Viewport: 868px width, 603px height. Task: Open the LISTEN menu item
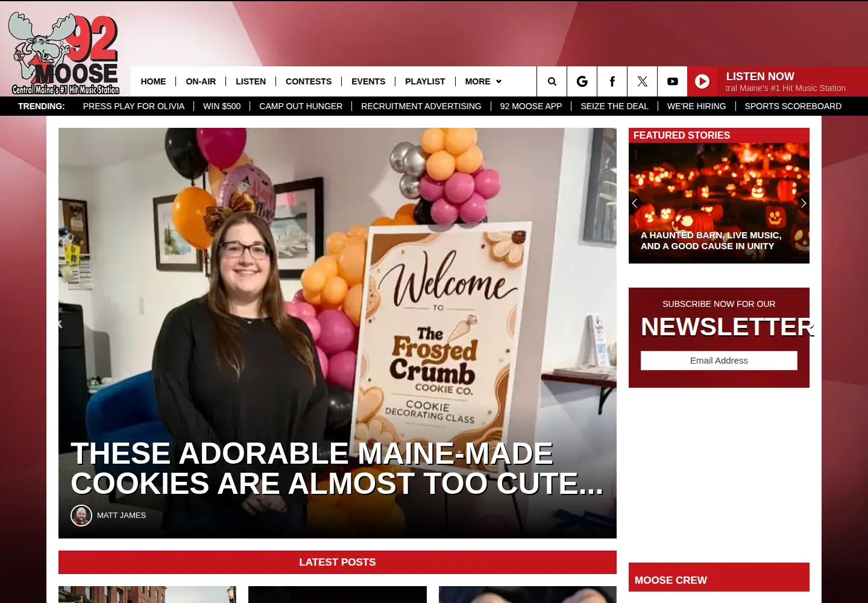click(x=251, y=81)
